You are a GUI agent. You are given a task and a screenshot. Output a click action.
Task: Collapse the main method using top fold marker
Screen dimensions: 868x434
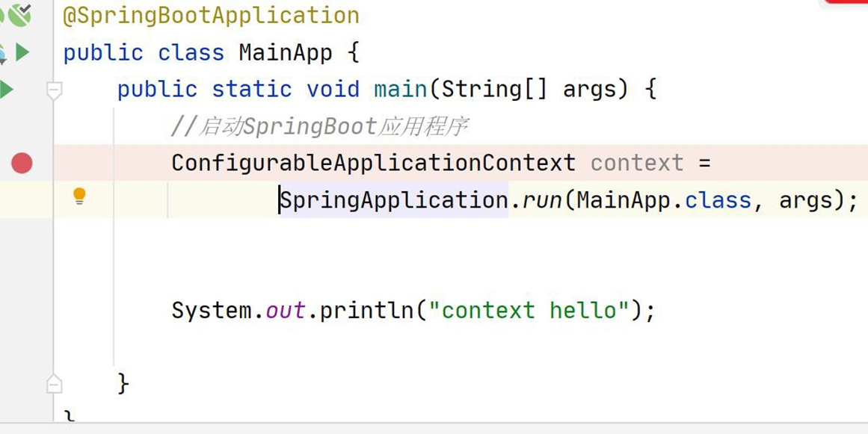pyautogui.click(x=54, y=90)
